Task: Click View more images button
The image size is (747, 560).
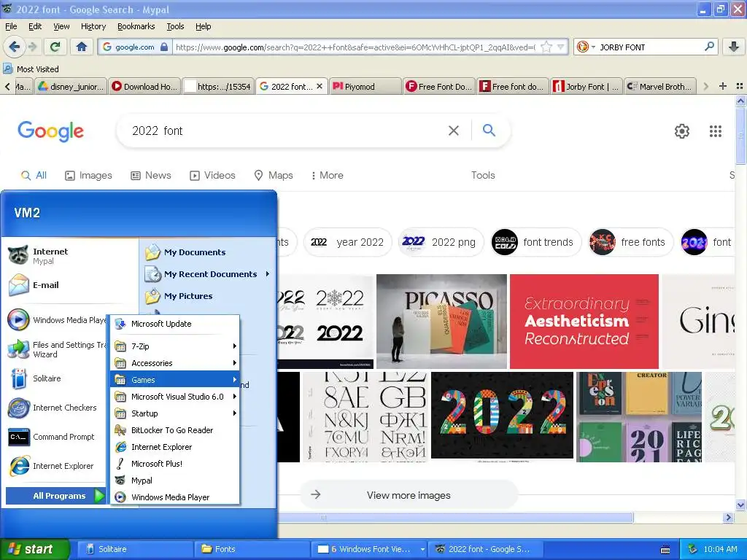Action: tap(409, 495)
